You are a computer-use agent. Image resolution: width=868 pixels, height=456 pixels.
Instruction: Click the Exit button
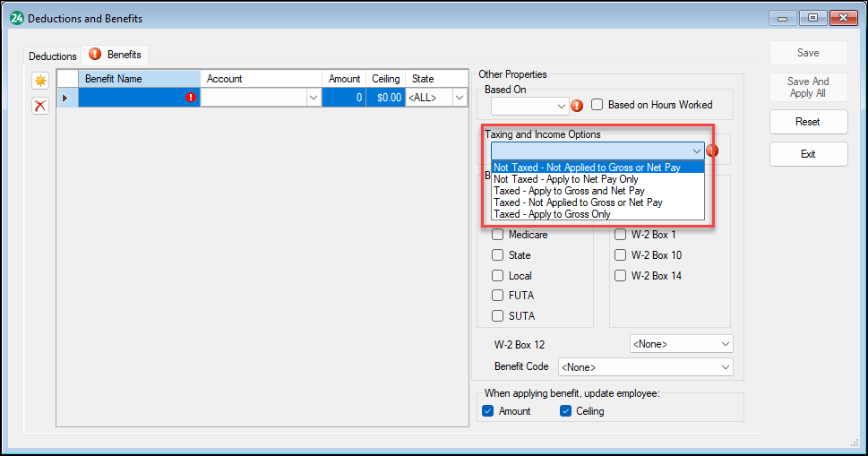(x=808, y=154)
